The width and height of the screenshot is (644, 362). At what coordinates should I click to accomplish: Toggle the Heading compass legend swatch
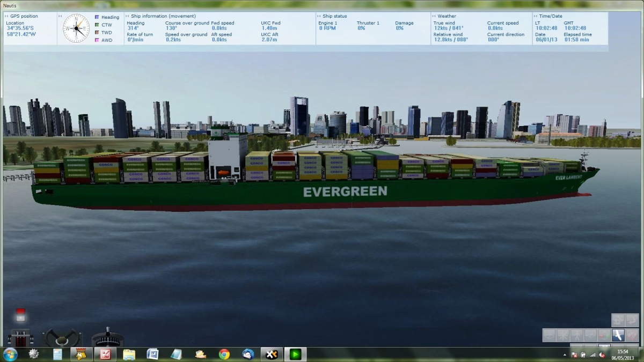pyautogui.click(x=97, y=17)
